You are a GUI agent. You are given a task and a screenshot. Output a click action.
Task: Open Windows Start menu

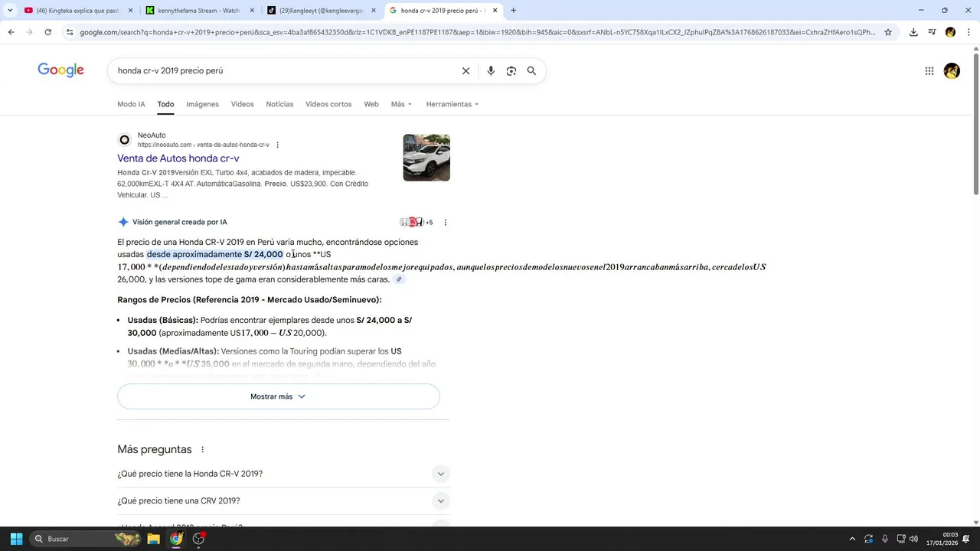pyautogui.click(x=16, y=539)
